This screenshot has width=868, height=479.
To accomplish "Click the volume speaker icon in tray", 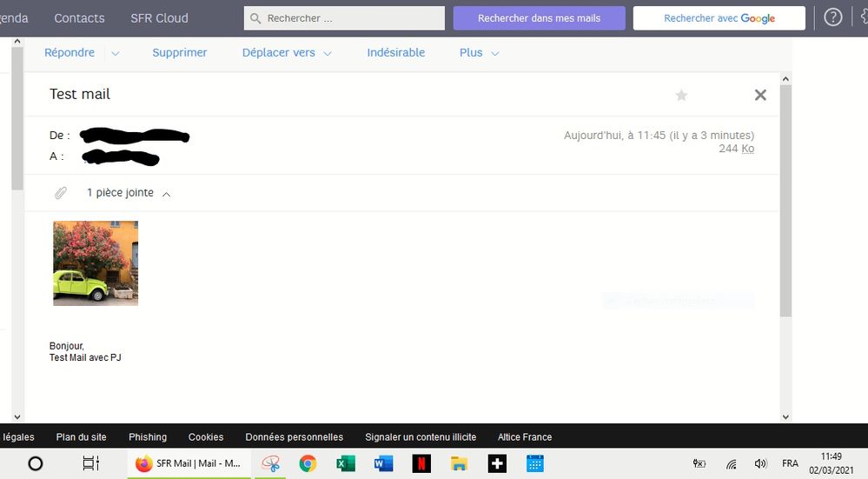I will coord(760,463).
